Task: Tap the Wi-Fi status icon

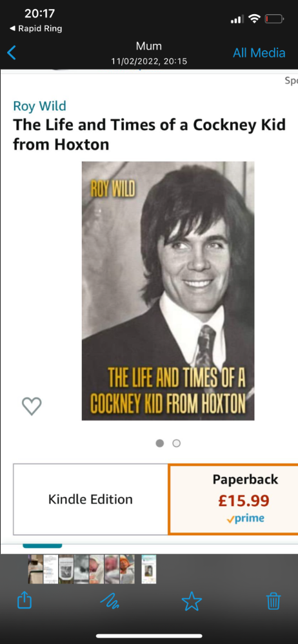Action: tap(255, 19)
